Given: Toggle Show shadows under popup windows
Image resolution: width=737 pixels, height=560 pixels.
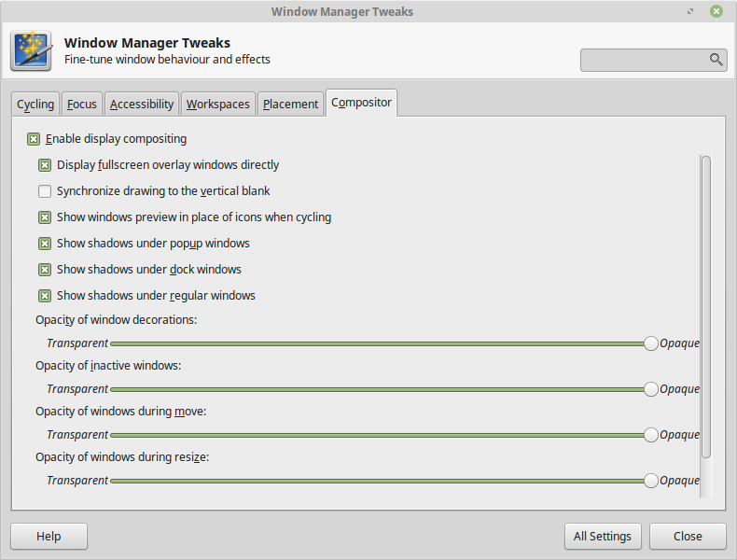Looking at the screenshot, I should click(45, 244).
